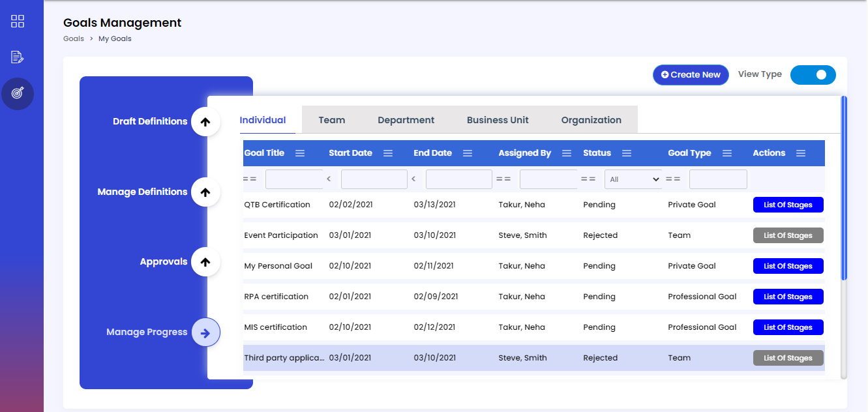The height and width of the screenshot is (412, 868).
Task: Open the Goal Title column menu icon
Action: point(300,153)
